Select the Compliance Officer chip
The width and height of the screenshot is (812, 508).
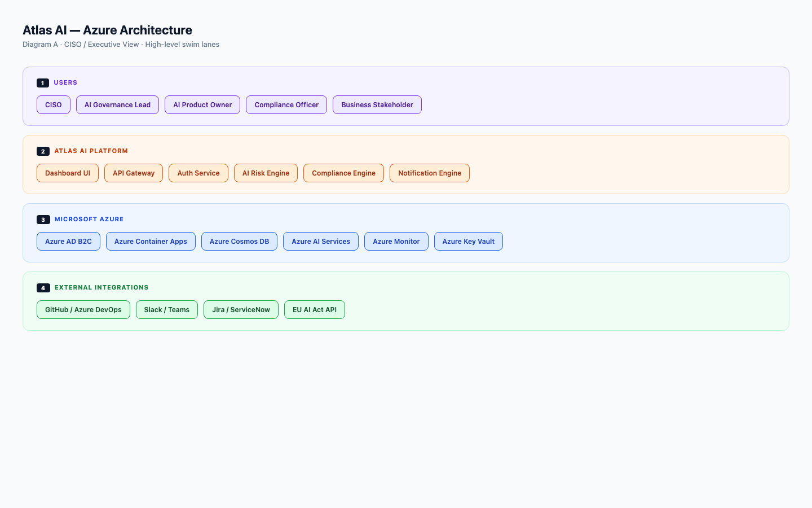[x=286, y=105]
